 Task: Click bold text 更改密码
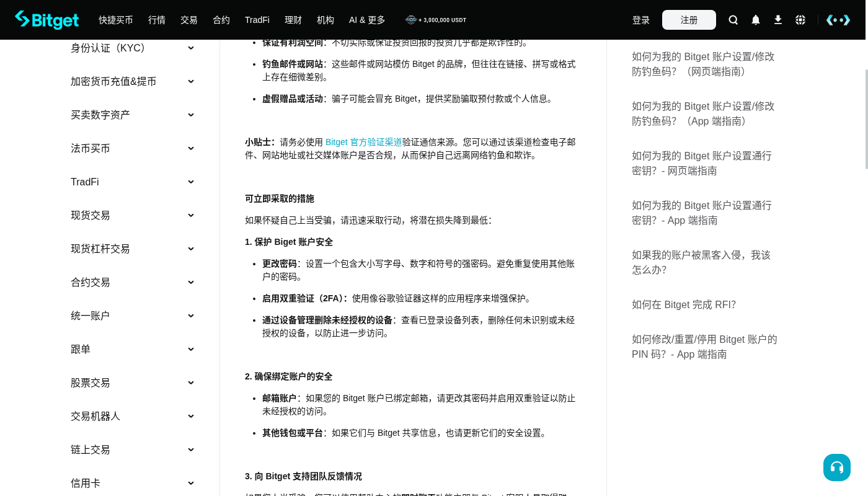[x=280, y=263]
